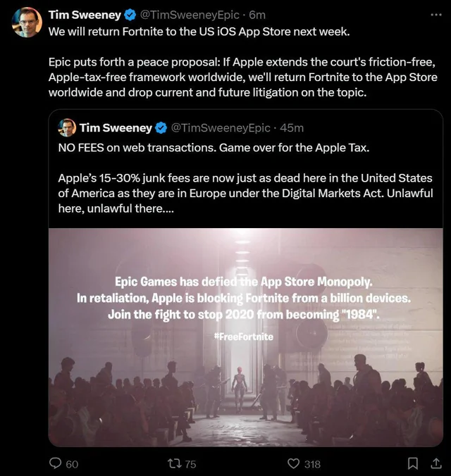Screen dimensions: 451x476
Task: Click verified badge beside top Tim Sweeney name
Action: click(130, 15)
